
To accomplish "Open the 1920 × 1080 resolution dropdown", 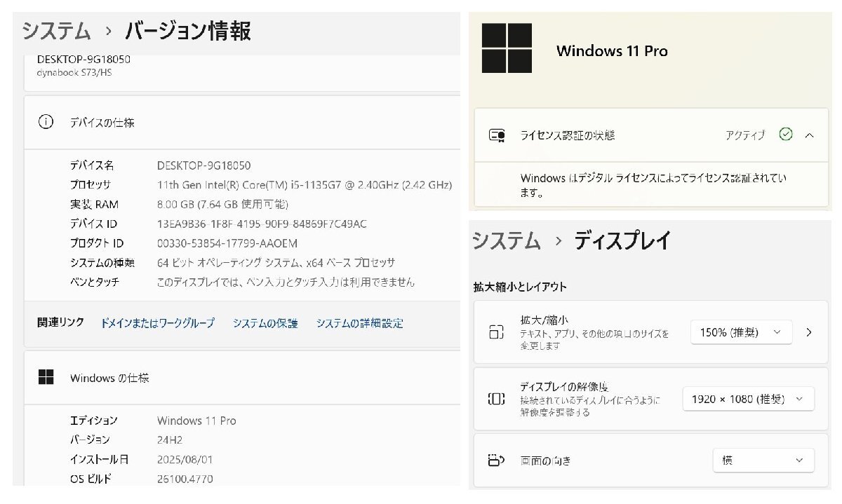I will [x=748, y=399].
